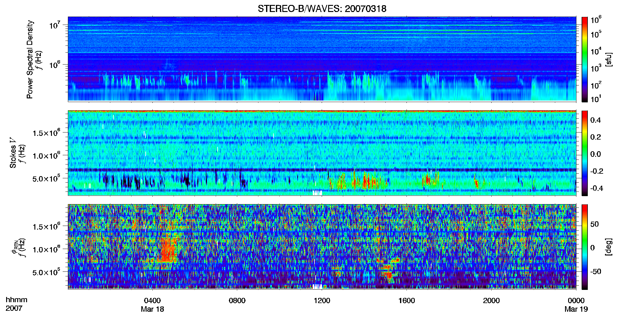Screen dimensions: 644x332
Task: Click the "Mar 19" date label
Action: (576, 309)
